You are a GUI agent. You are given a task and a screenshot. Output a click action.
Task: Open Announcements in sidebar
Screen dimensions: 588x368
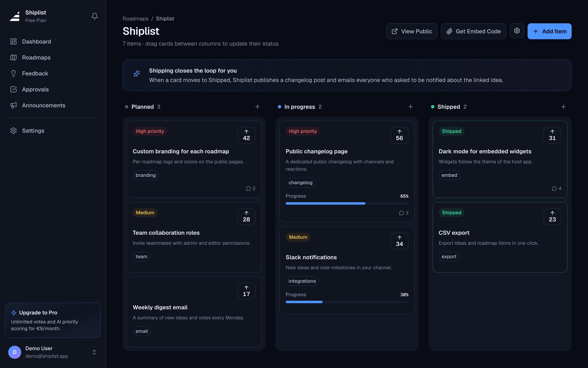click(x=53, y=105)
